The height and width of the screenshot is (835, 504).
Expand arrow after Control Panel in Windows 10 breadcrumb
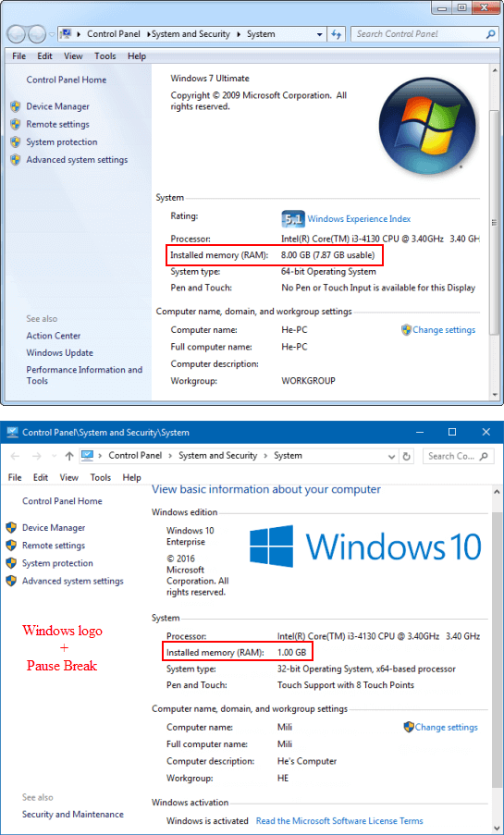tap(170, 456)
